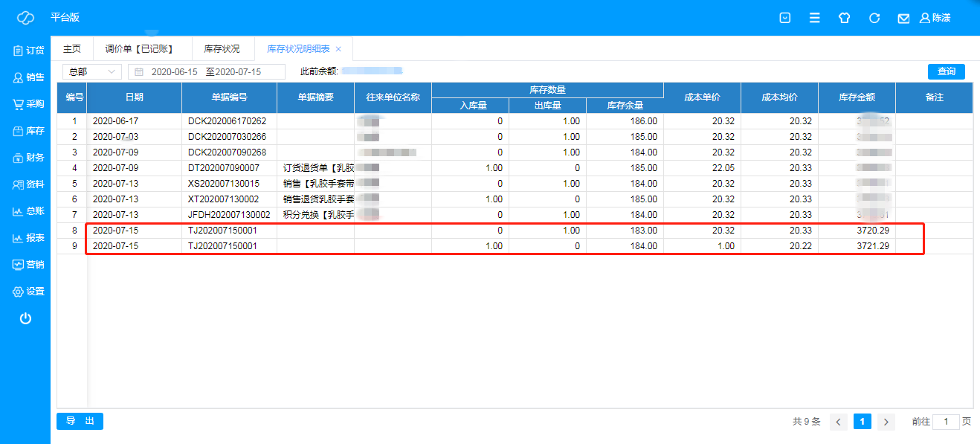
Task: Go to next page arrow
Action: 886,422
